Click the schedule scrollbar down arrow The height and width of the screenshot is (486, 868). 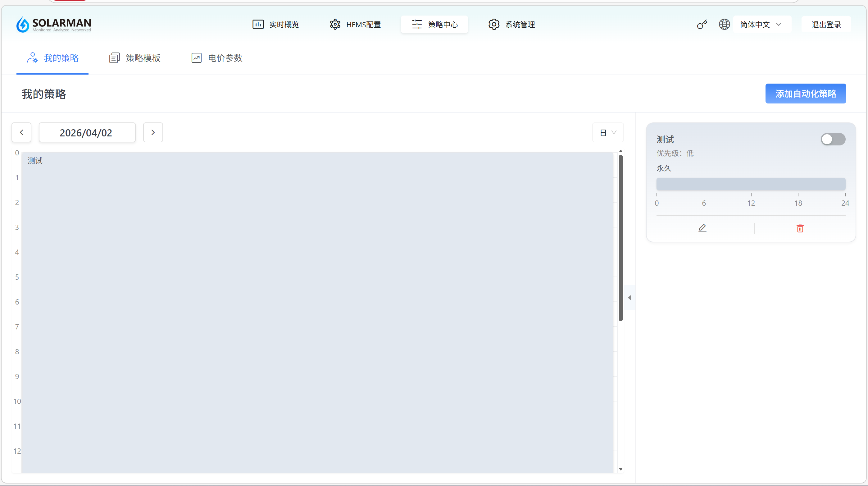(x=620, y=469)
